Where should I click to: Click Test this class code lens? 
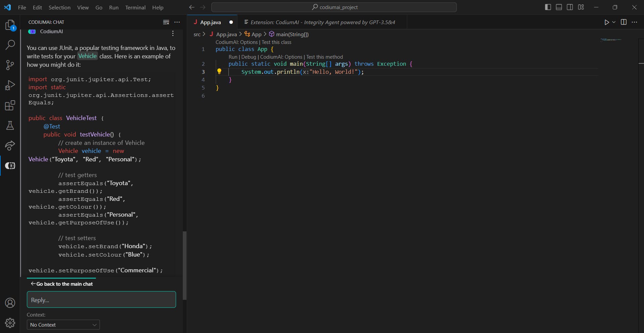tap(276, 42)
